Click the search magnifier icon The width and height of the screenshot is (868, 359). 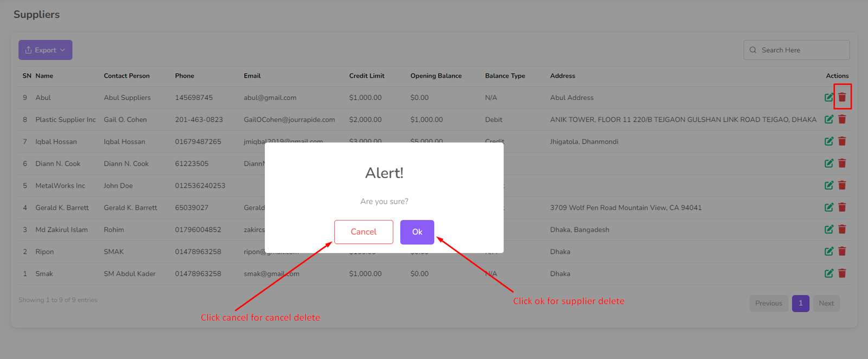[753, 50]
